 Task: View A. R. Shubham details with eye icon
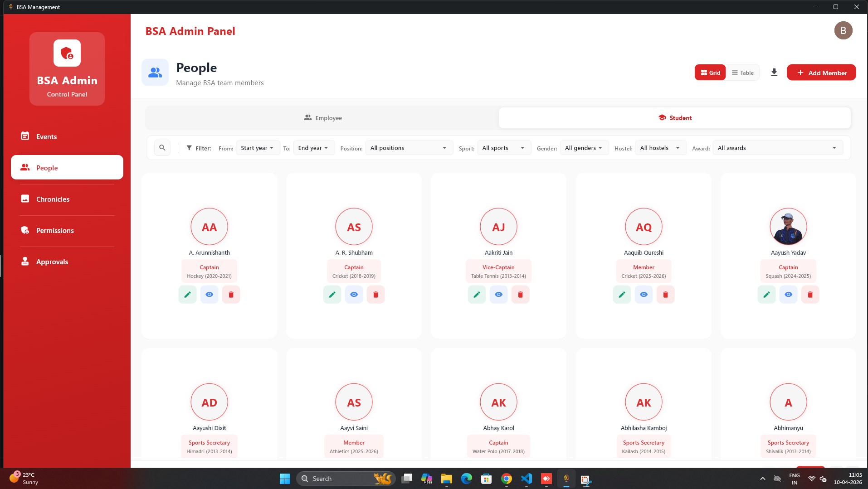point(354,295)
